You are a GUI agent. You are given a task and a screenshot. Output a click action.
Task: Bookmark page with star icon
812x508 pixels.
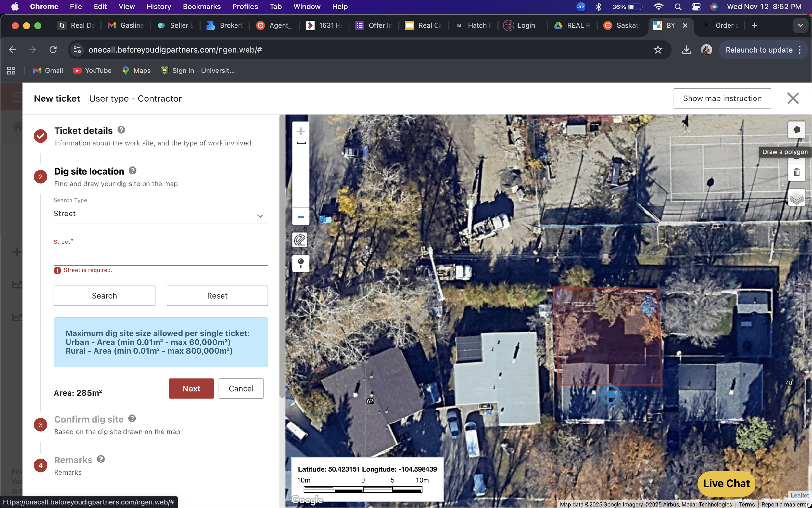pyautogui.click(x=658, y=50)
